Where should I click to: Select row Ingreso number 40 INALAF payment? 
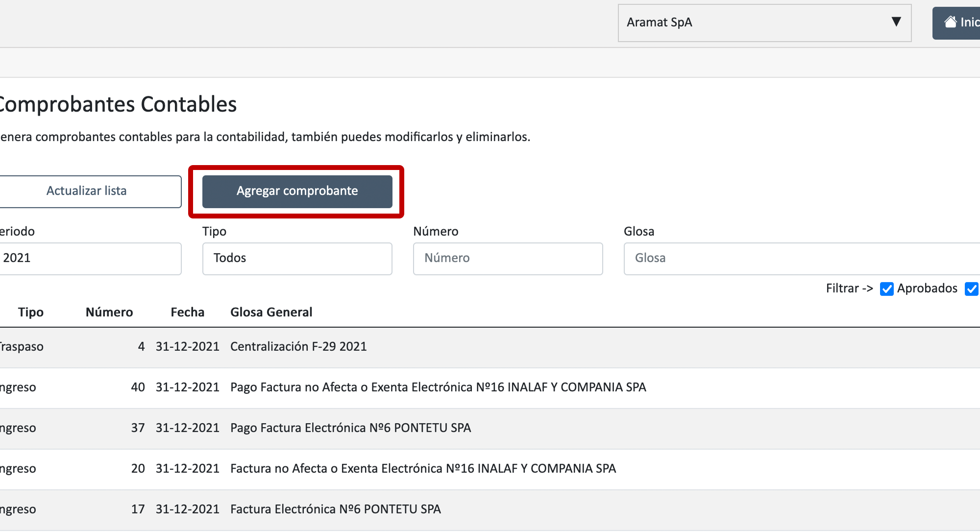pyautogui.click(x=438, y=387)
